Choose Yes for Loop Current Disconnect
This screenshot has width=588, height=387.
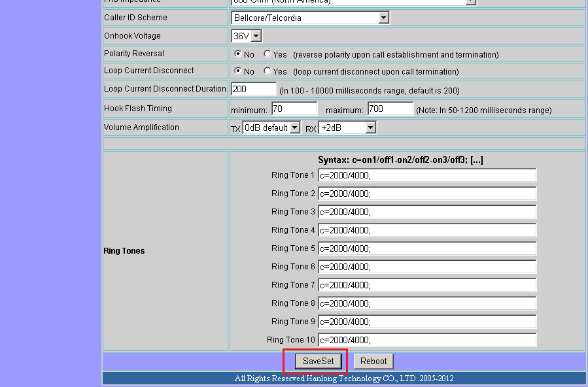pyautogui.click(x=267, y=71)
